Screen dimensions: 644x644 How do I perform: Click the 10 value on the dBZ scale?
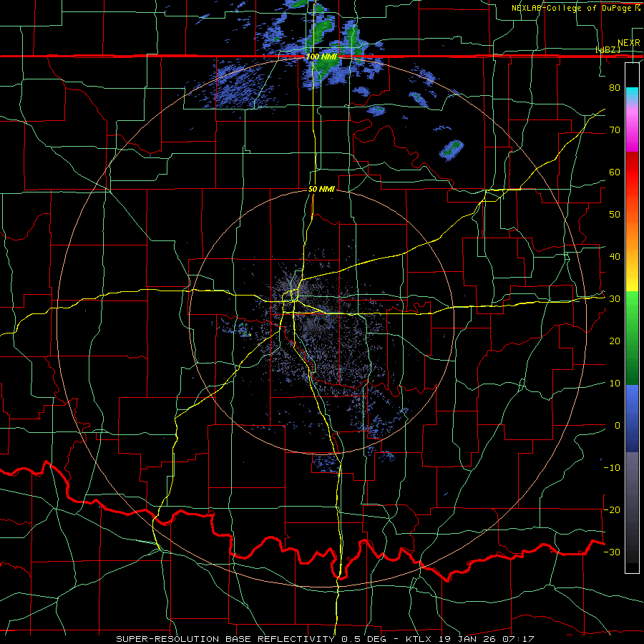615,384
